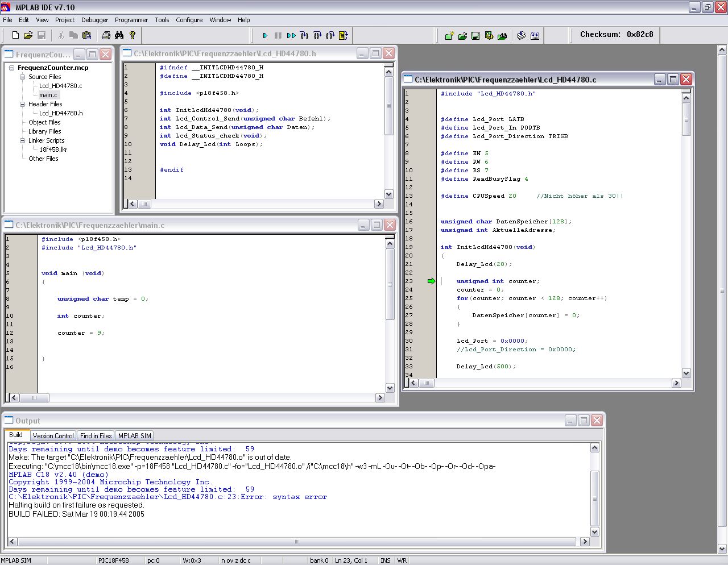Collapse the Linker Scripts tree node

[x=23, y=140]
